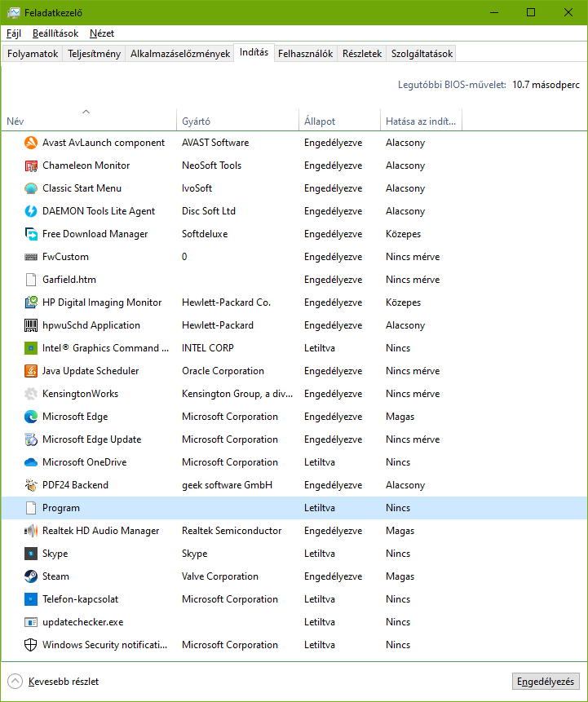The image size is (588, 702).
Task: Click the FwCustom keyboard icon
Action: pyautogui.click(x=31, y=257)
